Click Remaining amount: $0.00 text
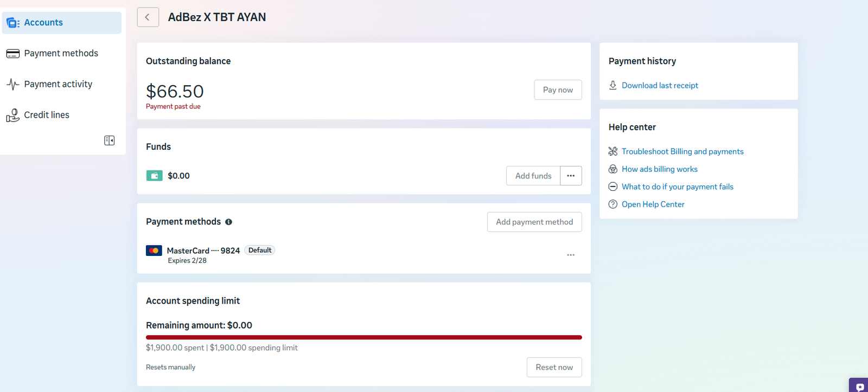Image resolution: width=868 pixels, height=392 pixels. click(199, 325)
